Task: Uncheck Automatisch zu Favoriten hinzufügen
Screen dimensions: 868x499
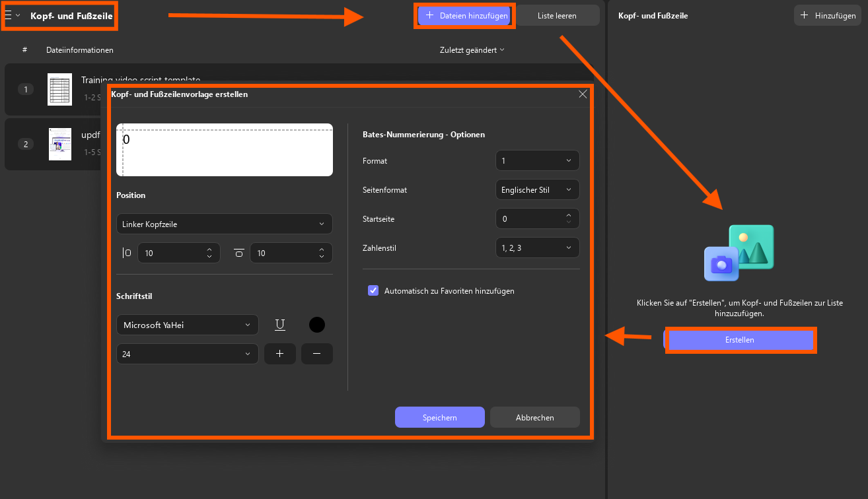Action: click(x=373, y=290)
